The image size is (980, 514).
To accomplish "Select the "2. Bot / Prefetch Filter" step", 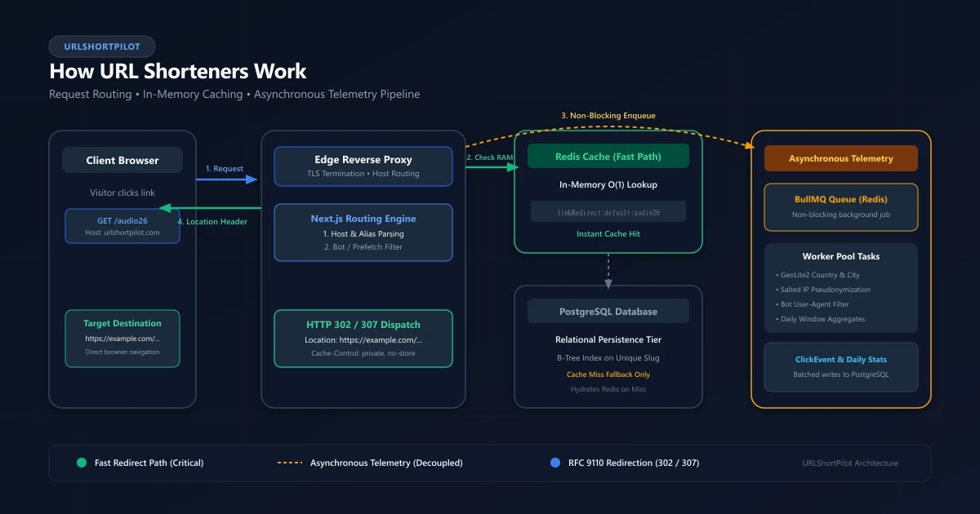I will pos(363,246).
